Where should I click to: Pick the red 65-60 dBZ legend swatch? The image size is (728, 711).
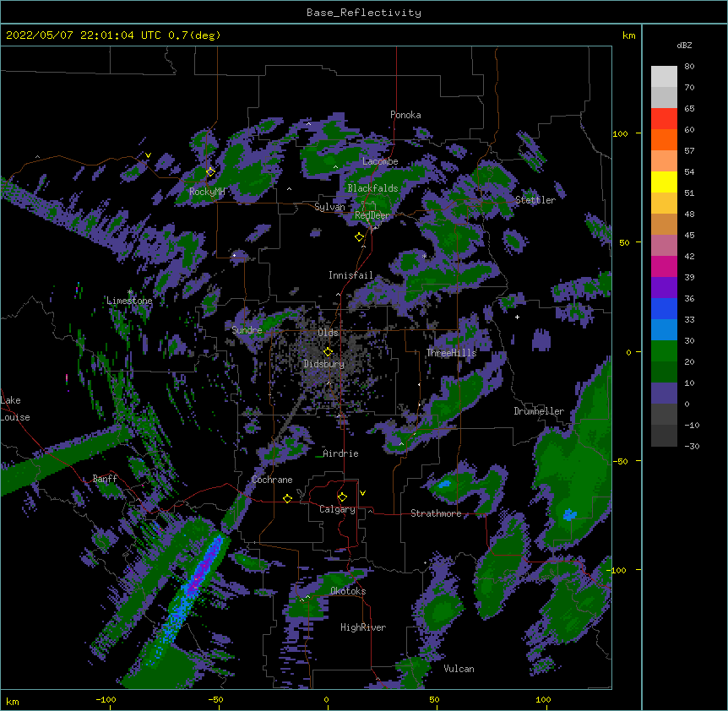pos(664,119)
